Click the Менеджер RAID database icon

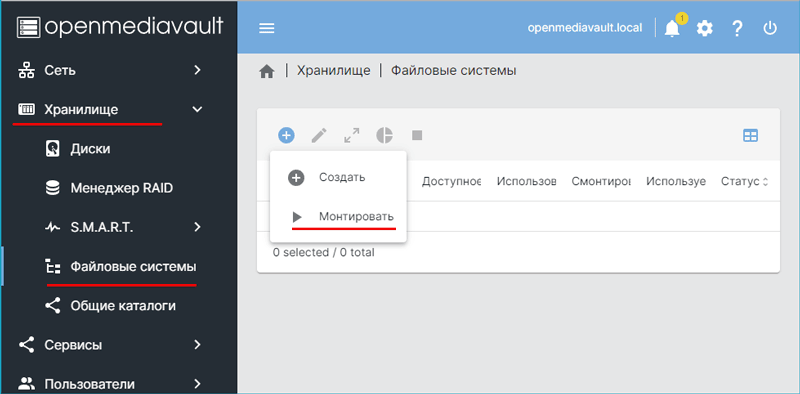pyautogui.click(x=52, y=188)
